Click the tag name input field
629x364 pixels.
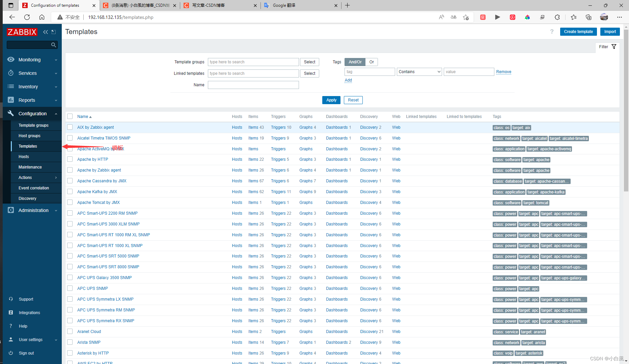[x=370, y=72]
